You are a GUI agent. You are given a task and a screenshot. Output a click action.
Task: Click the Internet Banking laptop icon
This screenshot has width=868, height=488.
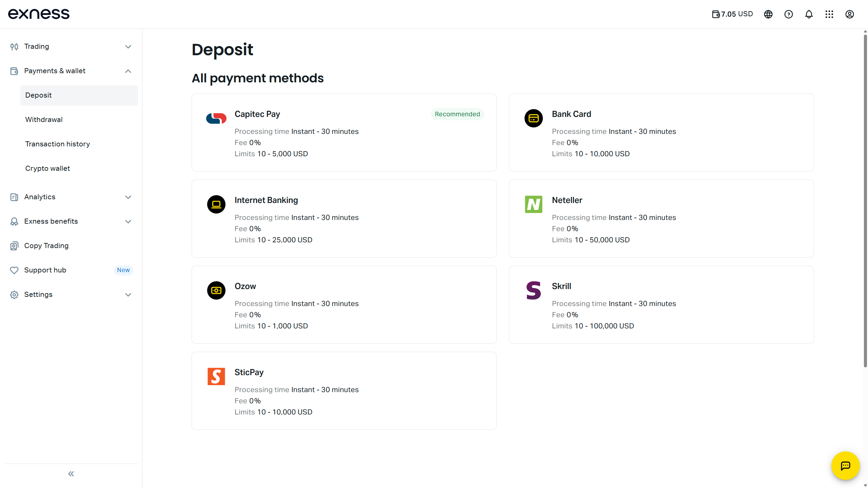tap(216, 204)
